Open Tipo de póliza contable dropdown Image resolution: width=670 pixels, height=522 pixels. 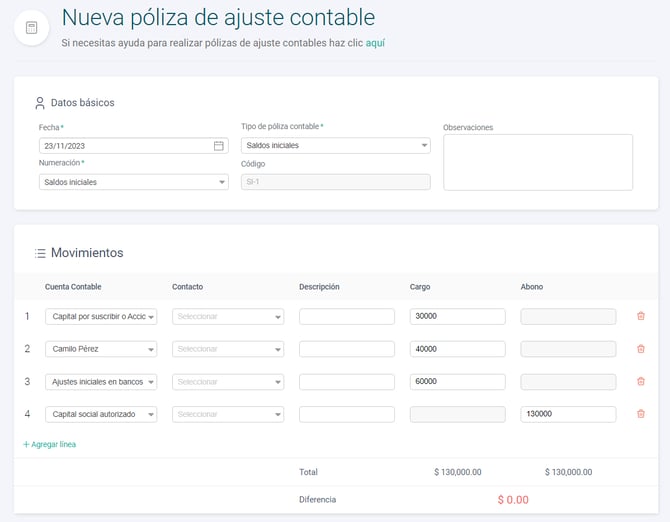pyautogui.click(x=335, y=145)
